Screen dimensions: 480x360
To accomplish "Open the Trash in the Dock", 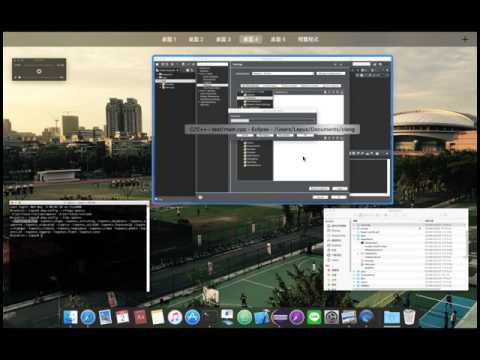I will tap(409, 317).
